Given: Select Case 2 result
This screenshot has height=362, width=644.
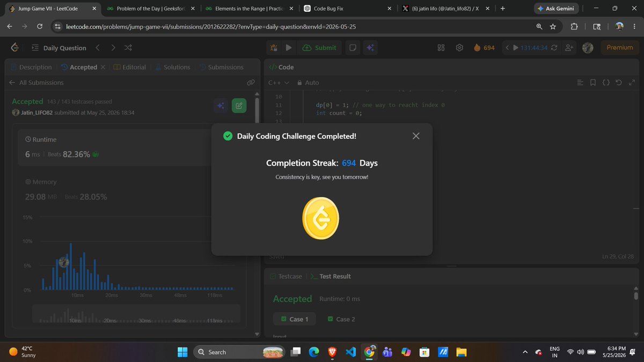Looking at the screenshot, I should tap(341, 319).
